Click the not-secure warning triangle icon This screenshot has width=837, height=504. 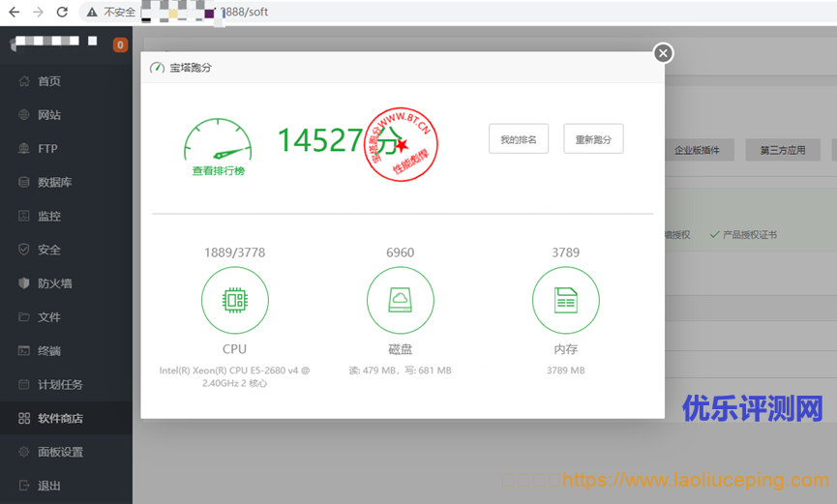[x=92, y=12]
